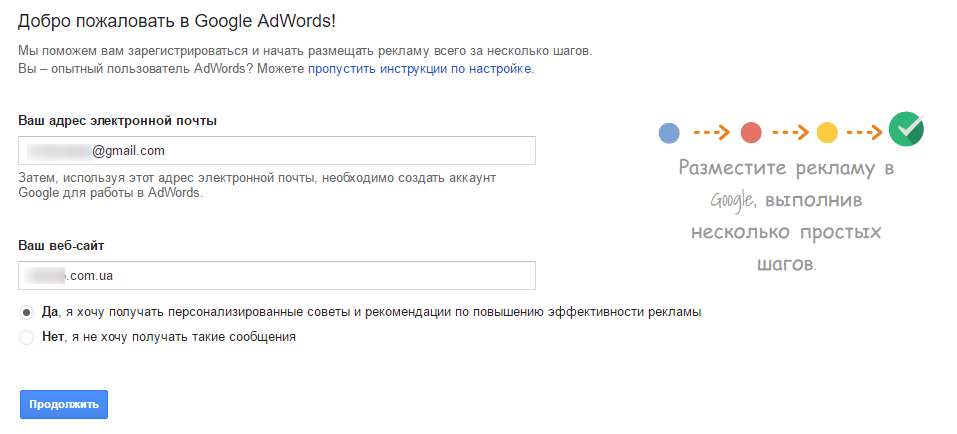The height and width of the screenshot is (434, 957).
Task: Select the 'Да' personalized tips radio button
Action: coord(26,313)
